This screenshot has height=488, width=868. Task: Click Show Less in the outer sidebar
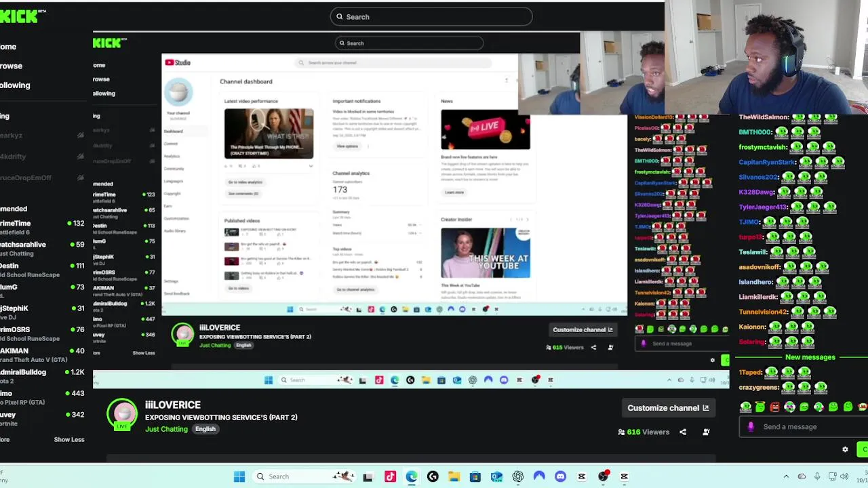click(x=69, y=439)
